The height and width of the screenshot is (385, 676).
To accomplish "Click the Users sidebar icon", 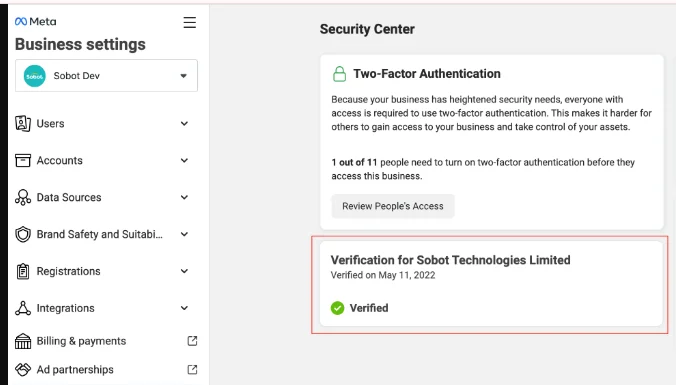I will click(x=23, y=124).
